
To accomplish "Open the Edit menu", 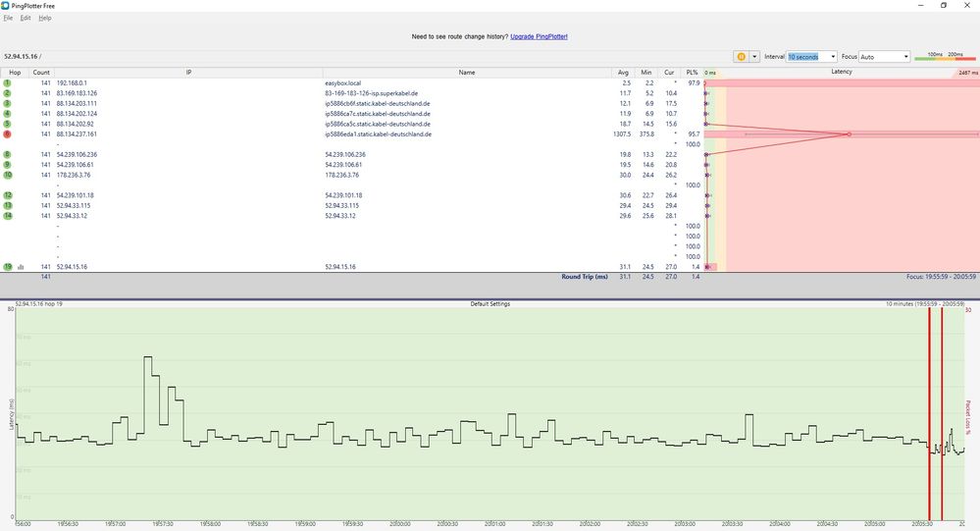I will pyautogui.click(x=26, y=18).
